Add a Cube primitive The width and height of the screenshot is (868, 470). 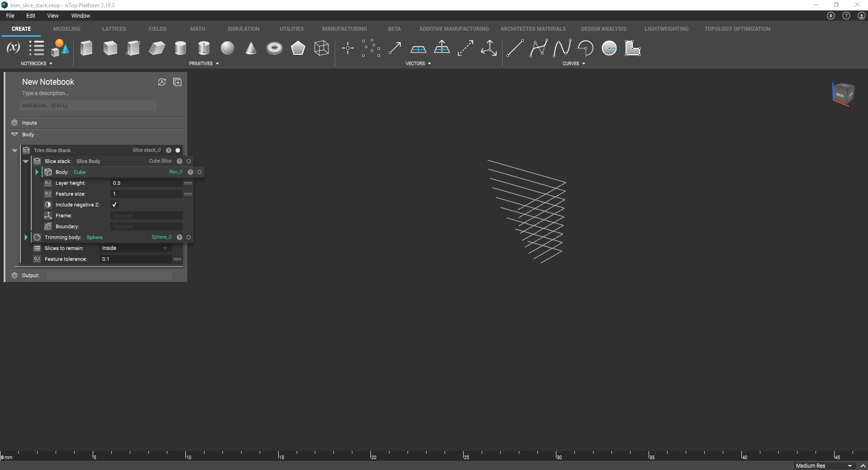coord(110,48)
